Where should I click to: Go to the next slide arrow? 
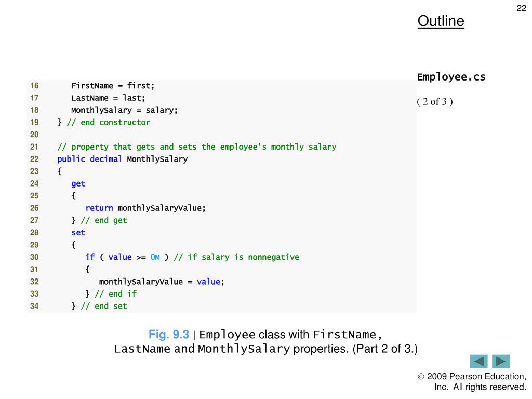501,361
